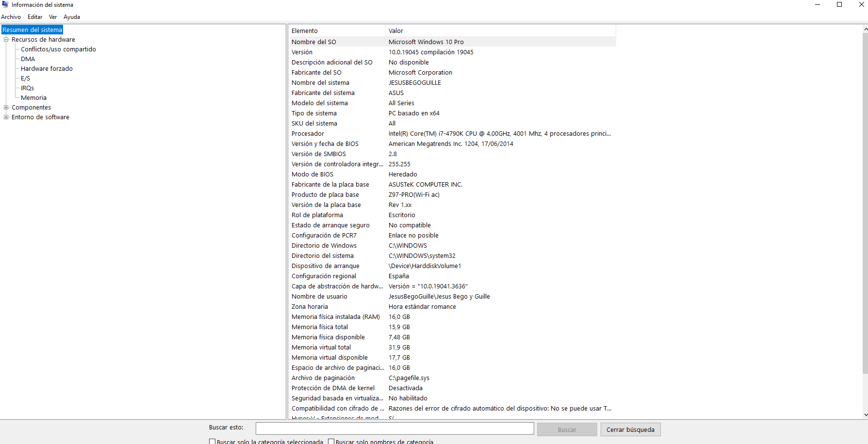
Task: Select Memoria tree item
Action: [33, 98]
